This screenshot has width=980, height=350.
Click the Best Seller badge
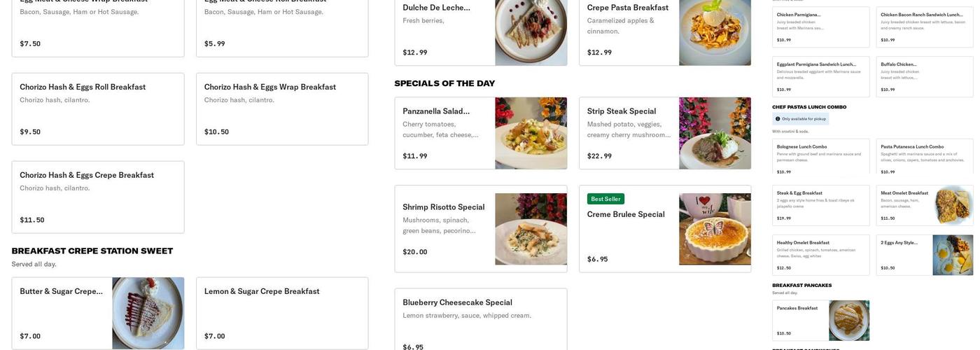click(605, 199)
